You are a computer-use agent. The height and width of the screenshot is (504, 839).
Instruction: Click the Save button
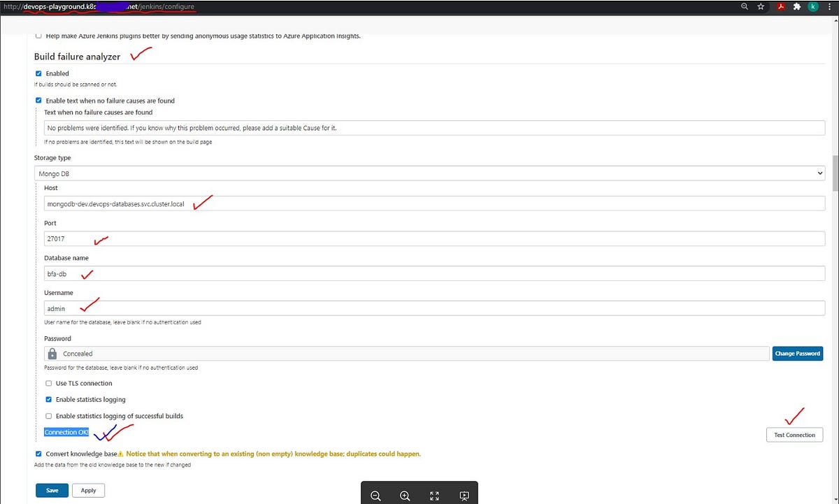coord(52,490)
